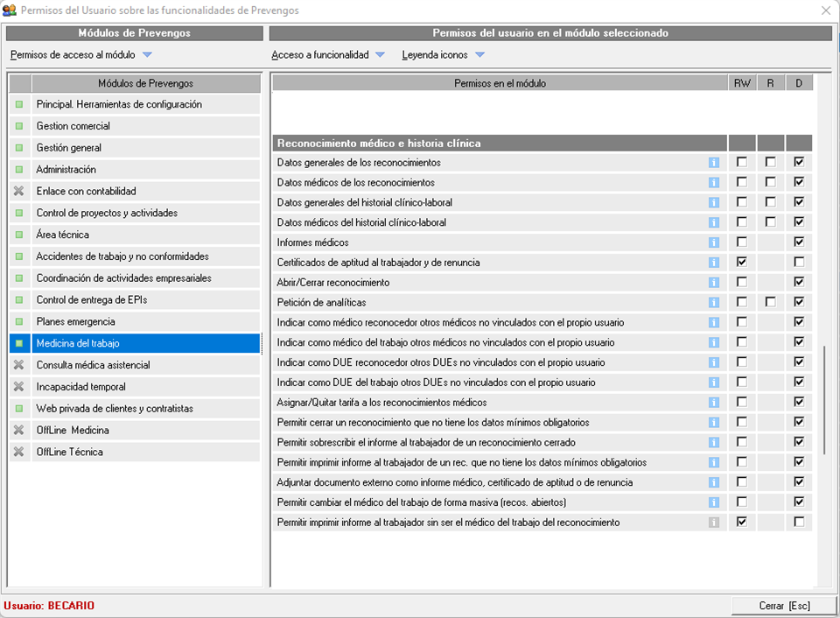This screenshot has height=618, width=840.
Task: Click info icon for Datos generales de los reconocimientos
Action: coord(714,163)
